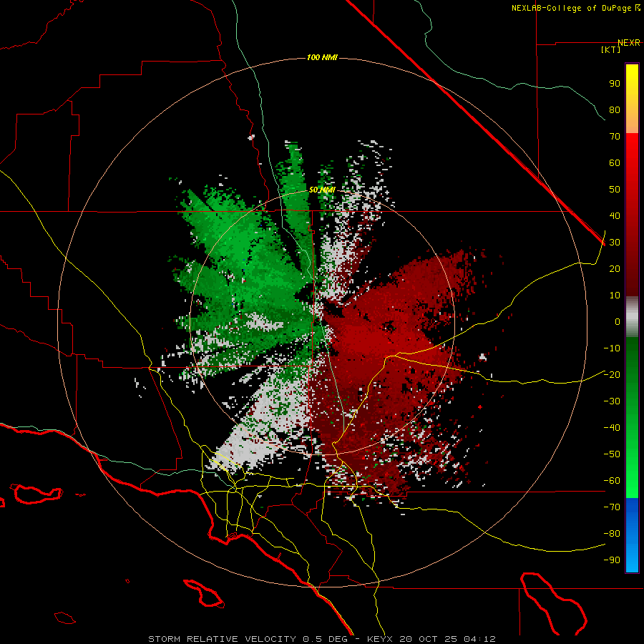This screenshot has width=644, height=644.
Task: Select the -70 value on velocity scale
Action: click(x=612, y=507)
